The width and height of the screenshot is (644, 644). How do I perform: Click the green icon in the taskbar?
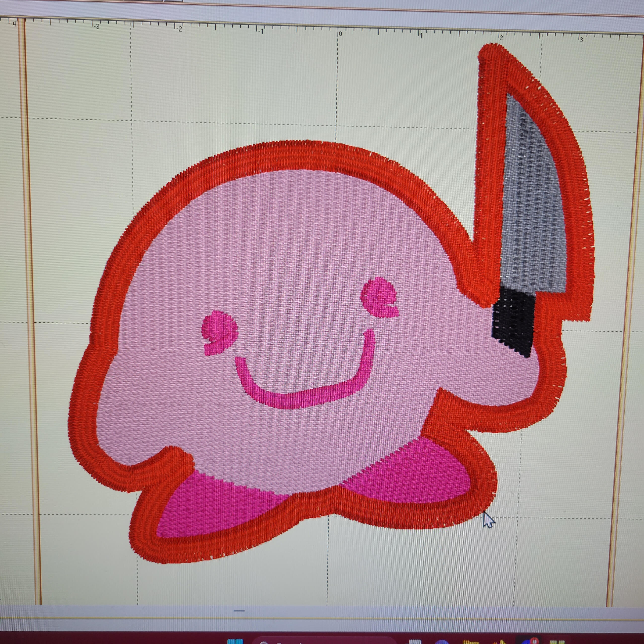(557, 642)
